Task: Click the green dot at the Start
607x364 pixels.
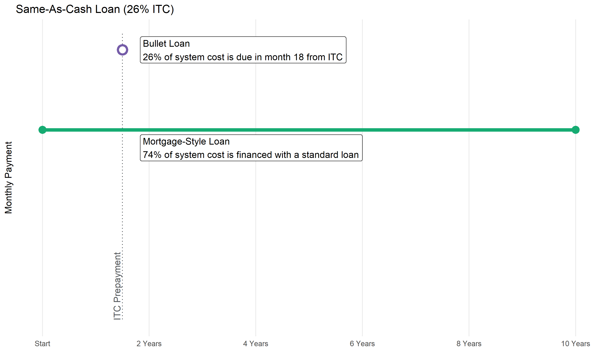Action: coord(42,130)
